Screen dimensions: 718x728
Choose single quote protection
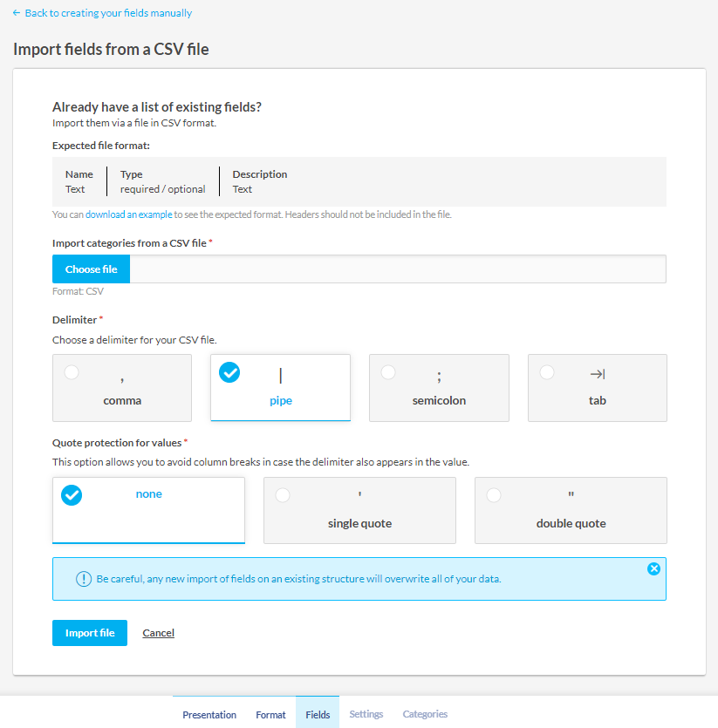359,510
